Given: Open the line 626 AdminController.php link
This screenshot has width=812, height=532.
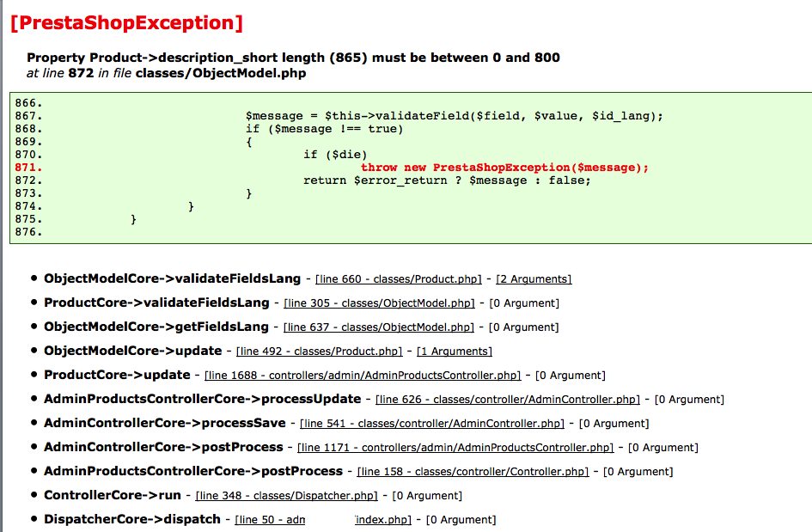Looking at the screenshot, I should pyautogui.click(x=508, y=400).
